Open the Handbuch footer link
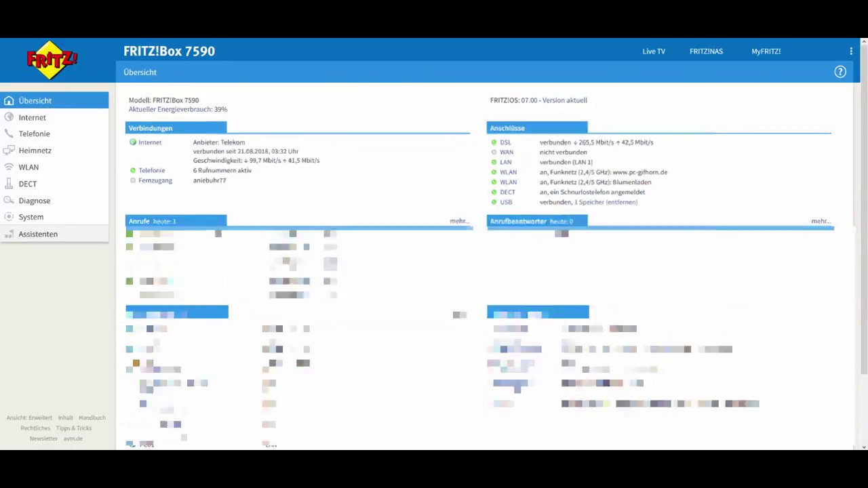Viewport: 868px width, 488px height. [92, 418]
